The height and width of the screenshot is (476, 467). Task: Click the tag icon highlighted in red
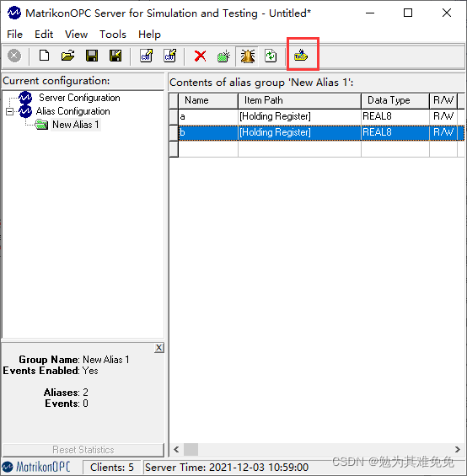click(x=301, y=56)
